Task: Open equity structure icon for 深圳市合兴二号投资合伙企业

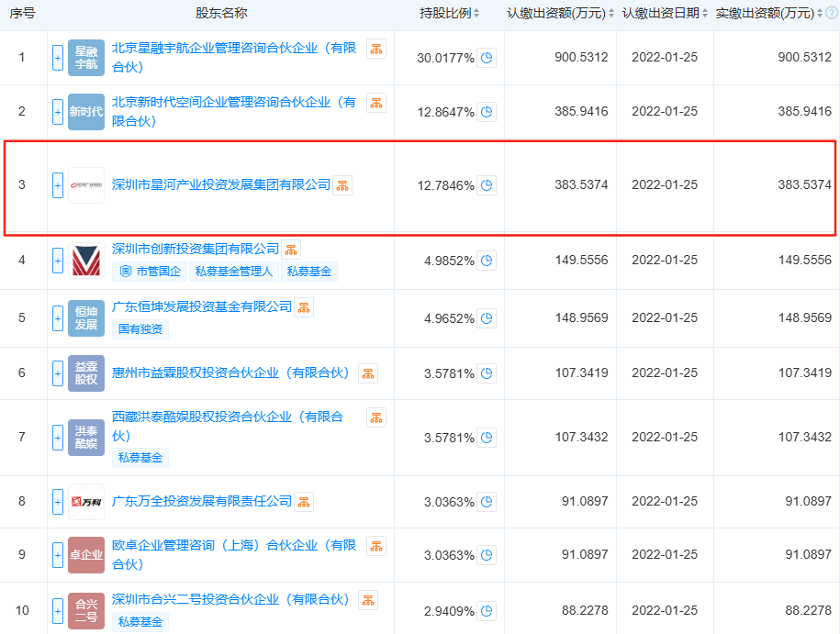Action: pos(368,601)
